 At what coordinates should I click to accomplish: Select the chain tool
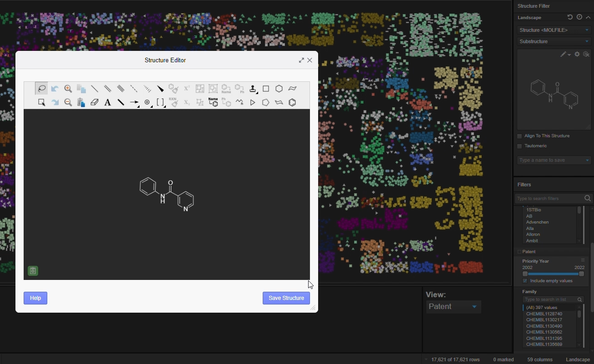click(x=240, y=103)
